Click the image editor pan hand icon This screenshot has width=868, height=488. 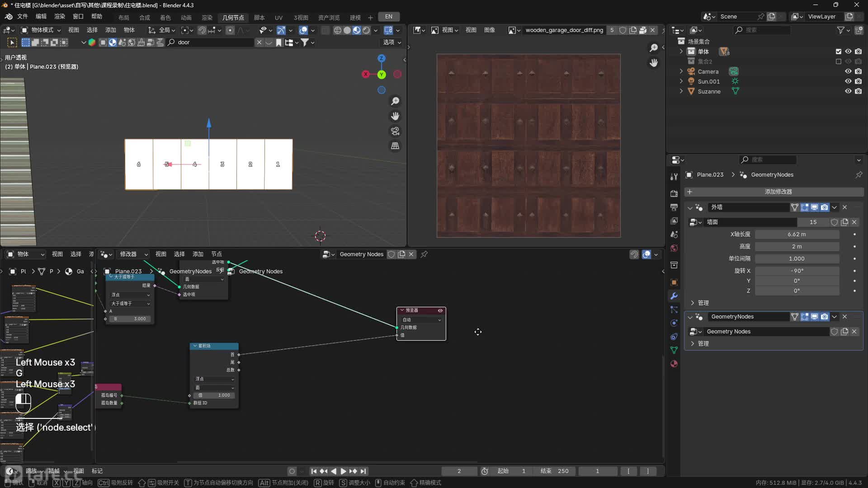[x=654, y=63]
